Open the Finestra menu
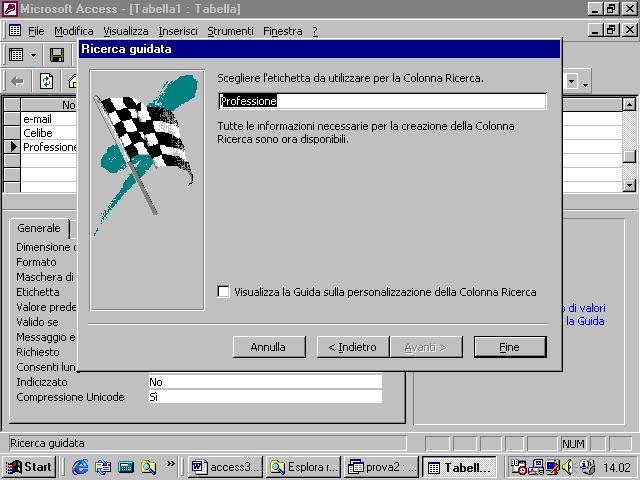This screenshot has height=480, width=640. click(x=282, y=31)
